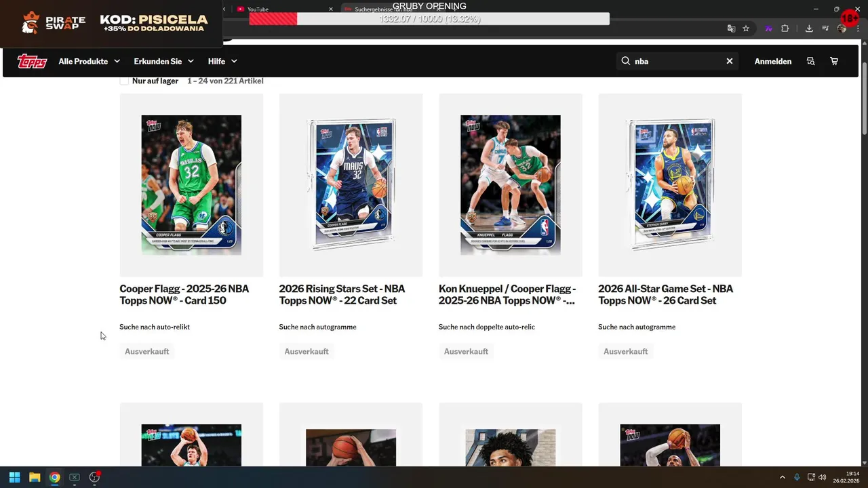The height and width of the screenshot is (488, 868).
Task: Click the 1 – 24 von 221 Artikel text
Action: (225, 81)
